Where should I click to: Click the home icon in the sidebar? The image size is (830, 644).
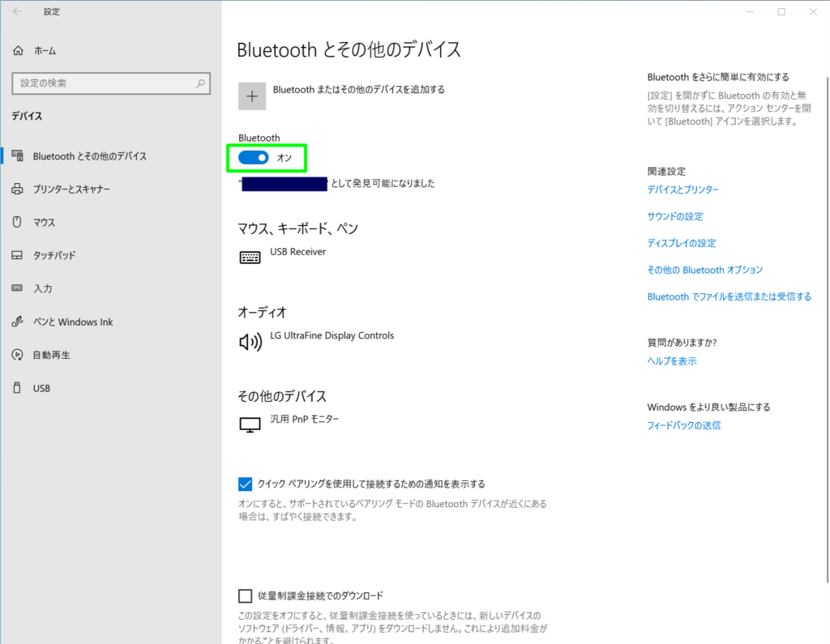[17, 49]
